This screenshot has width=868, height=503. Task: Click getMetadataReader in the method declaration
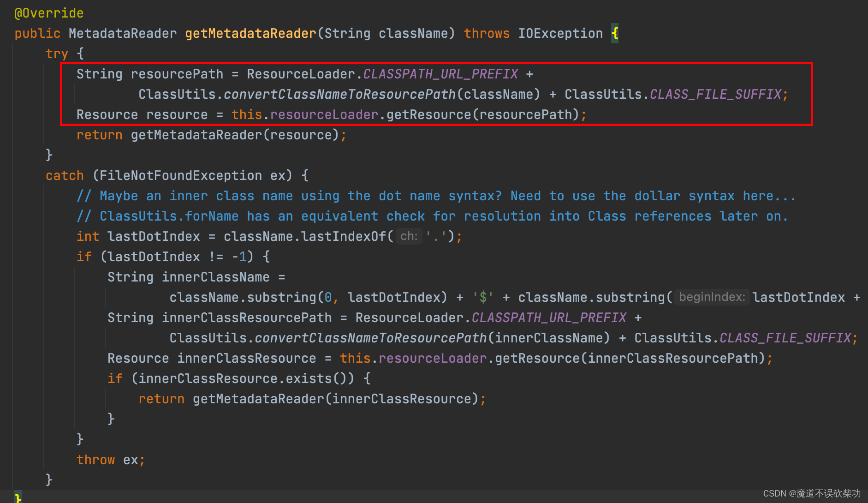click(x=250, y=33)
